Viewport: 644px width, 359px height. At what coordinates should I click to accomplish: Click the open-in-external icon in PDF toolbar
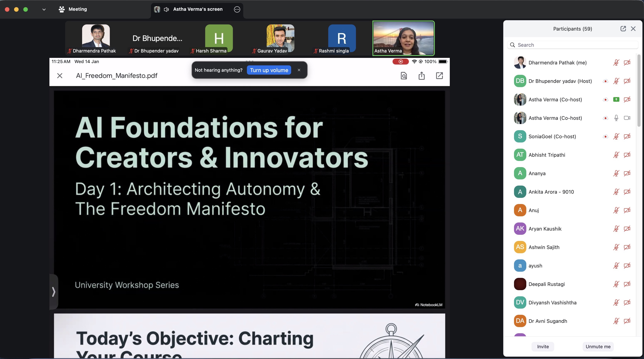pyautogui.click(x=439, y=76)
